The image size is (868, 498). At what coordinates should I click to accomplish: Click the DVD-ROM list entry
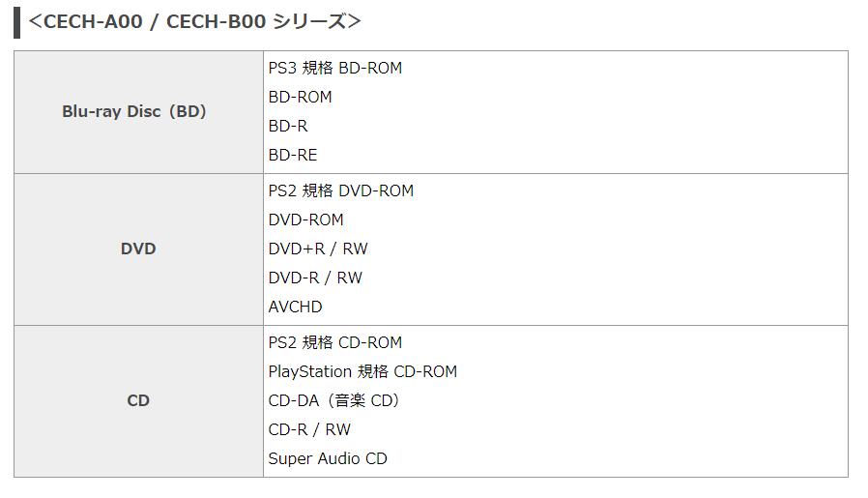[x=305, y=220]
